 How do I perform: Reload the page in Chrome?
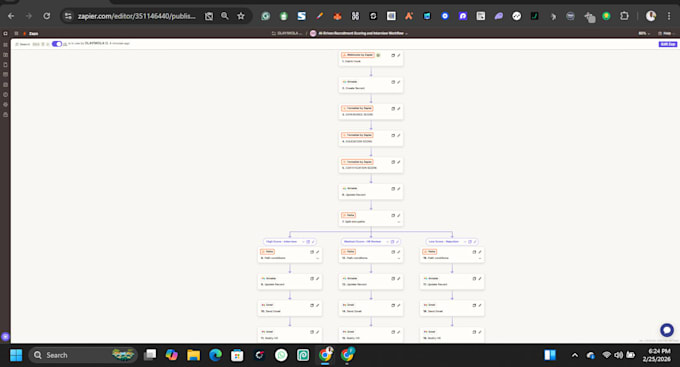(x=47, y=16)
